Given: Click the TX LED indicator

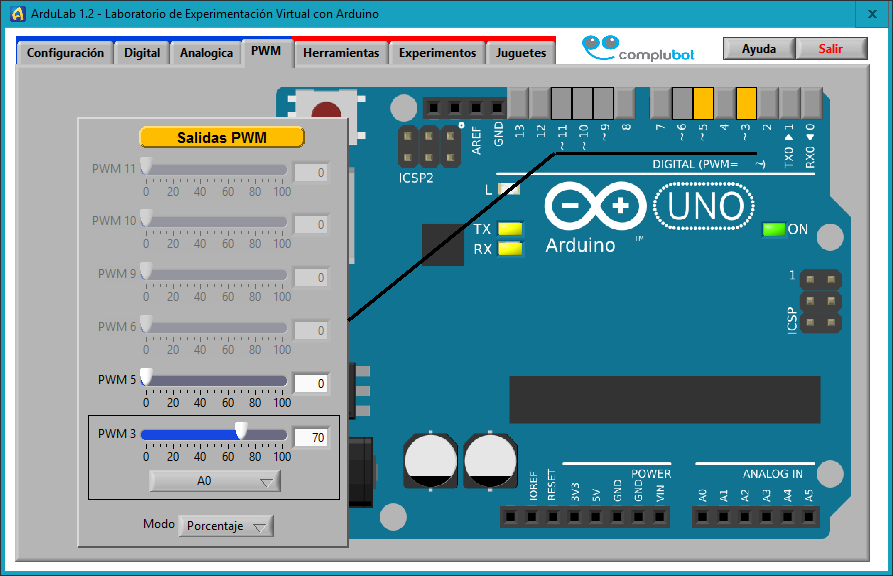Looking at the screenshot, I should [x=511, y=229].
